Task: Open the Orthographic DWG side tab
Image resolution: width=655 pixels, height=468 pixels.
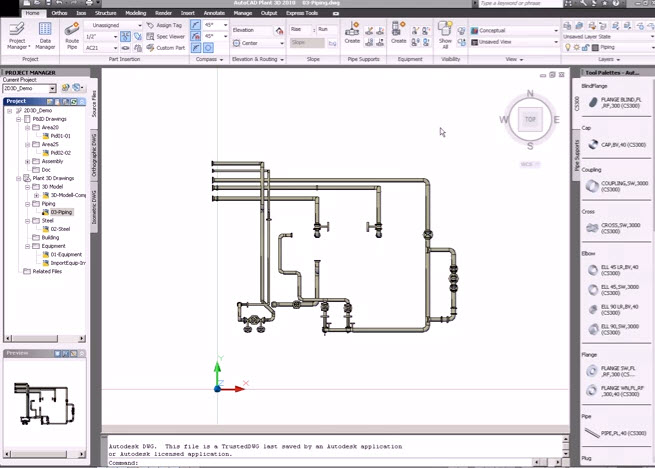Action: pyautogui.click(x=94, y=154)
